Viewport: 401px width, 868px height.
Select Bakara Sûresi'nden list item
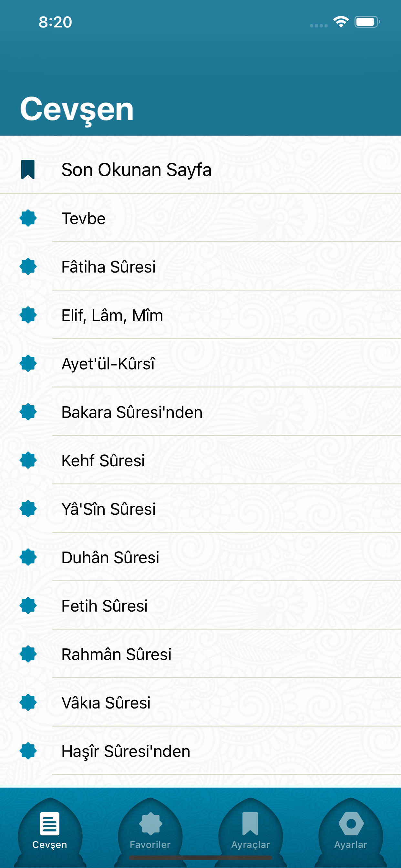click(200, 412)
